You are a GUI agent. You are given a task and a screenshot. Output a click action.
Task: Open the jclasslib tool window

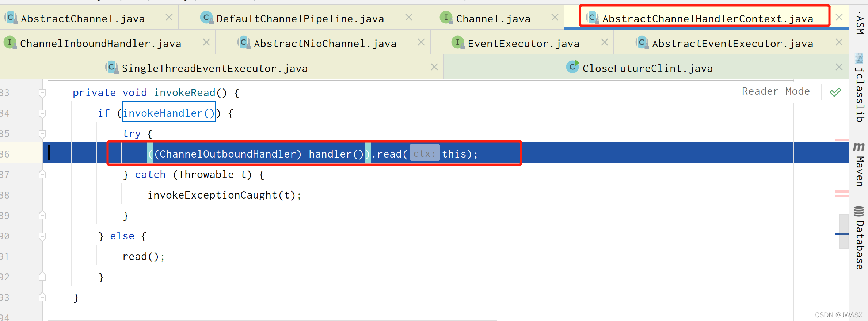click(859, 88)
